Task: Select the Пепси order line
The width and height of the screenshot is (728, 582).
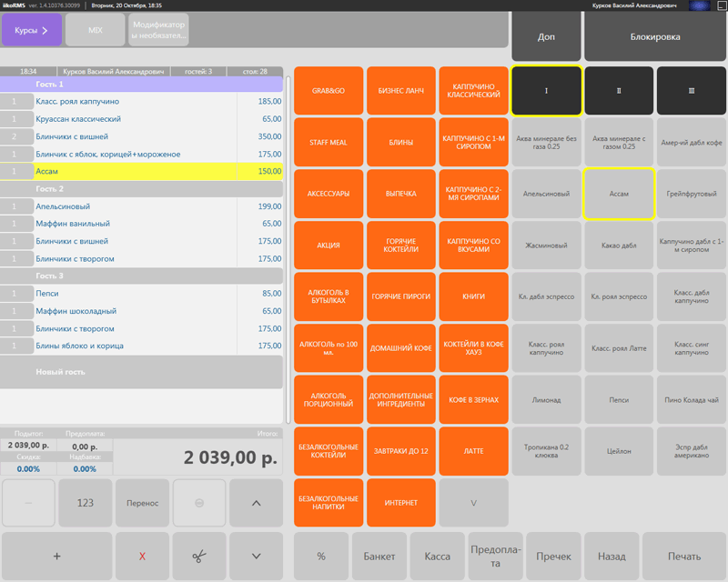Action: pos(141,294)
